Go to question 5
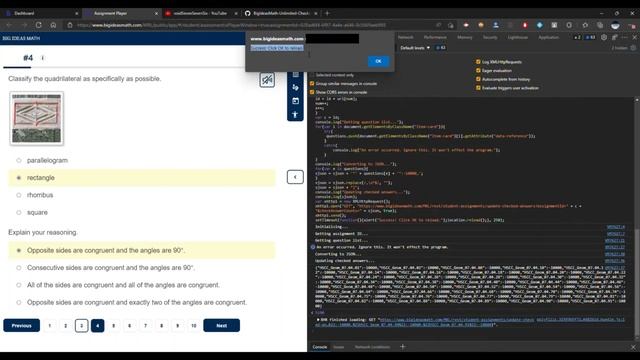Screen dimensions: 640x360 tap(113, 325)
